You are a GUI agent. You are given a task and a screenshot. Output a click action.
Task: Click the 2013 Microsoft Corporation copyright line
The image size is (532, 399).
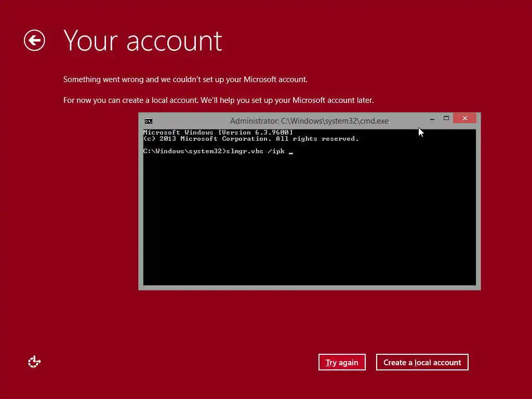click(251, 139)
